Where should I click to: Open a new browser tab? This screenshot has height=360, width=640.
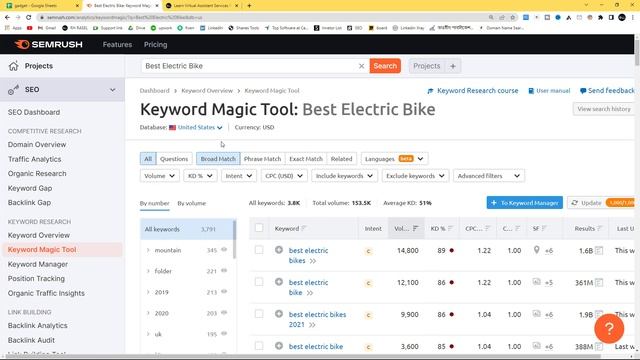pos(249,6)
